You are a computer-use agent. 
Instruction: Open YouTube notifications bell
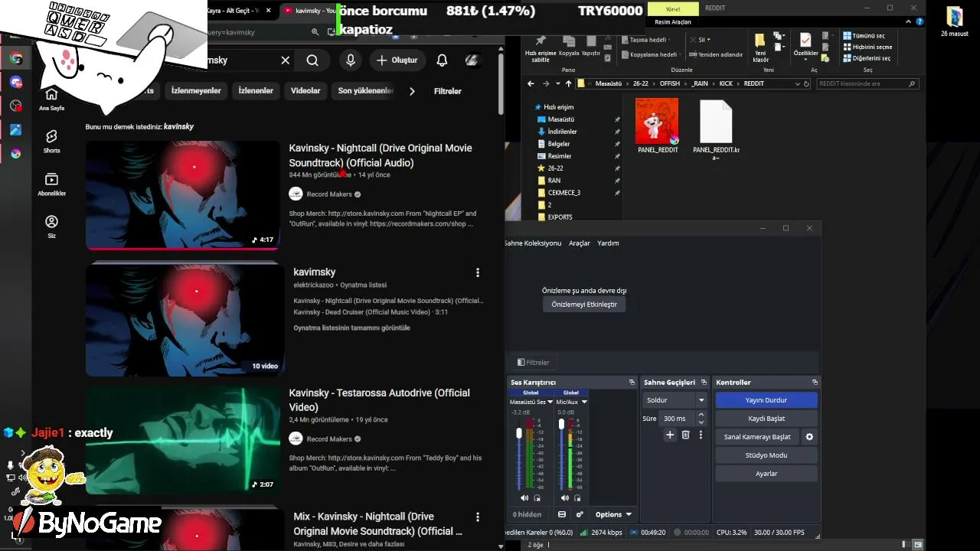click(442, 60)
